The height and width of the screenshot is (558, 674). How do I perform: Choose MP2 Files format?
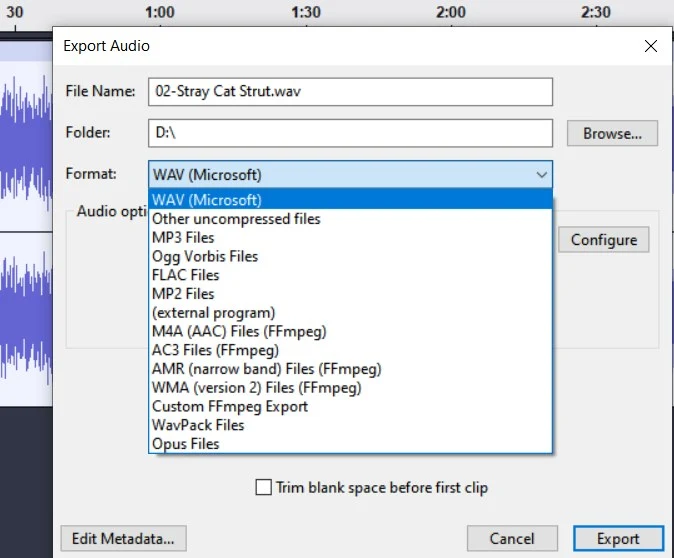[350, 294]
